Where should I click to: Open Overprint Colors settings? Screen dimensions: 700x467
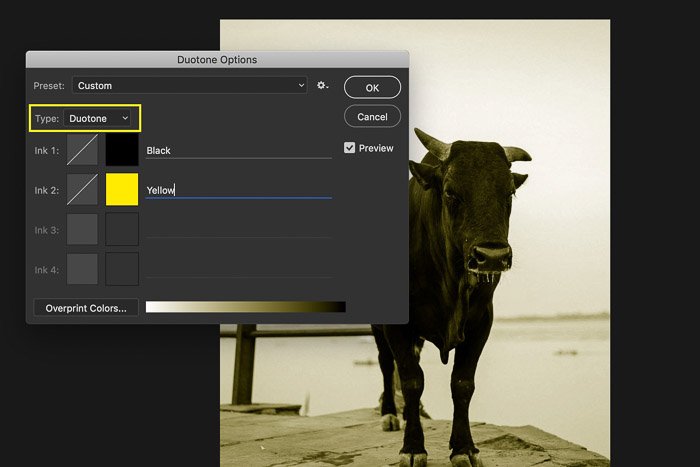pos(85,308)
